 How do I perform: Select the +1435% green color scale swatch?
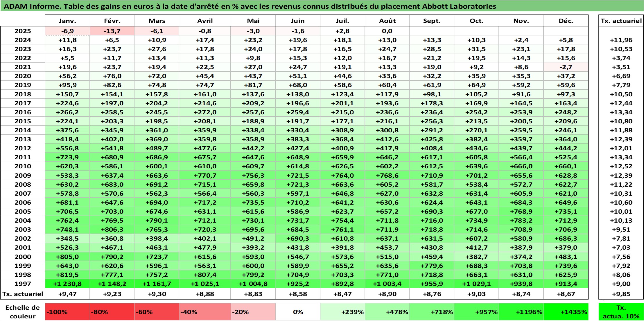point(566,312)
